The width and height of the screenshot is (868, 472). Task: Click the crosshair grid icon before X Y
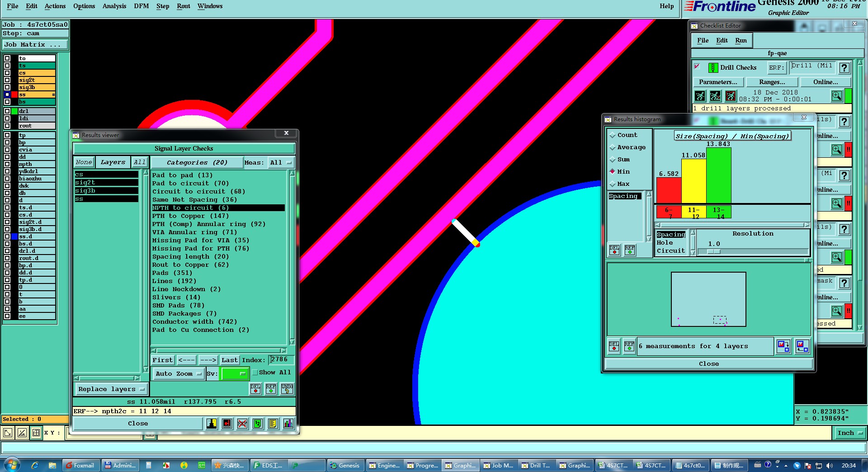[x=36, y=433]
